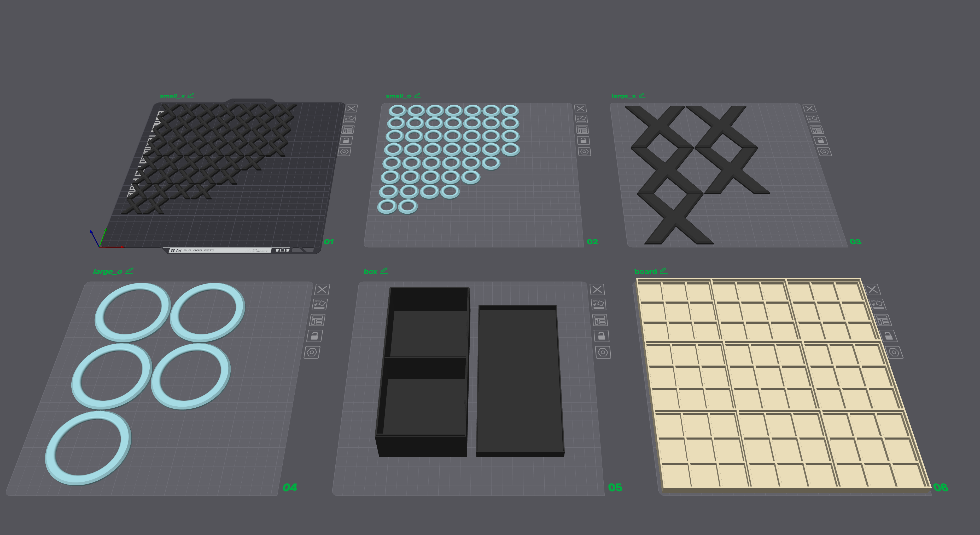
Task: Remove the large_o plate with its X icon
Action: pos(322,289)
